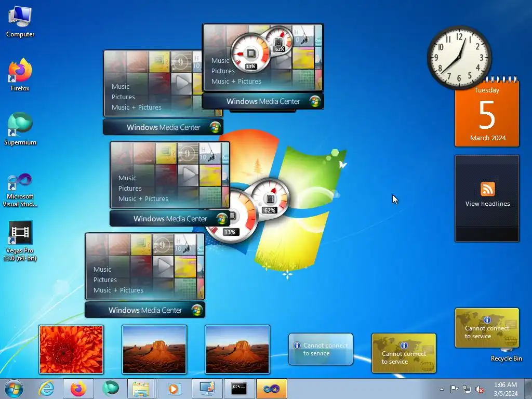532x399 pixels.
Task: Click info icon in gold gadget beside the blue gadget
Action: [404, 345]
